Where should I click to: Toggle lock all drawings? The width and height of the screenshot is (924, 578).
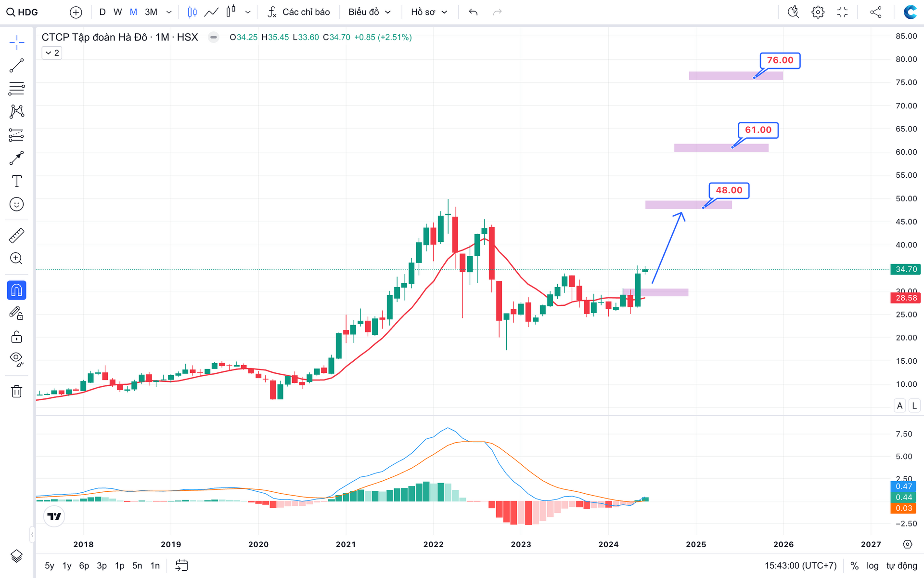pos(17,337)
